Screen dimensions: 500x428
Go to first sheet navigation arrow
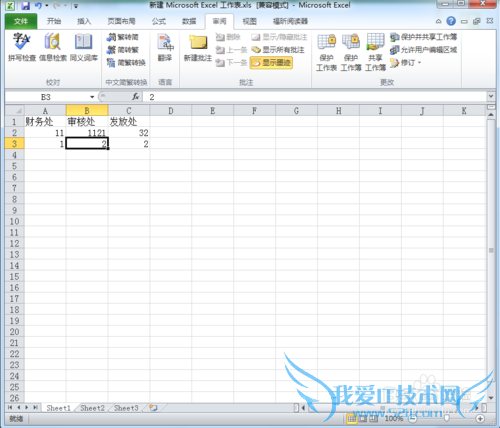(10, 408)
